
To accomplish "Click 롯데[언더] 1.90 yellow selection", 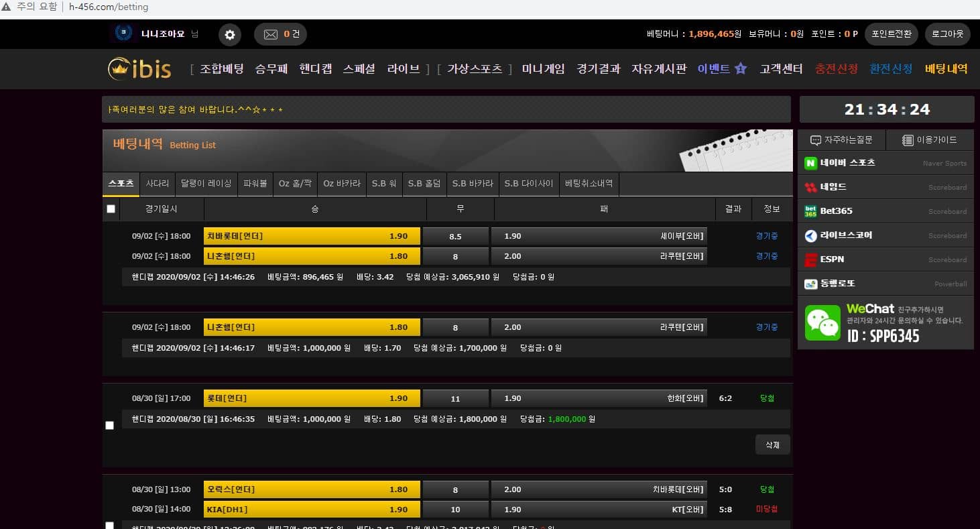I will 312,398.
